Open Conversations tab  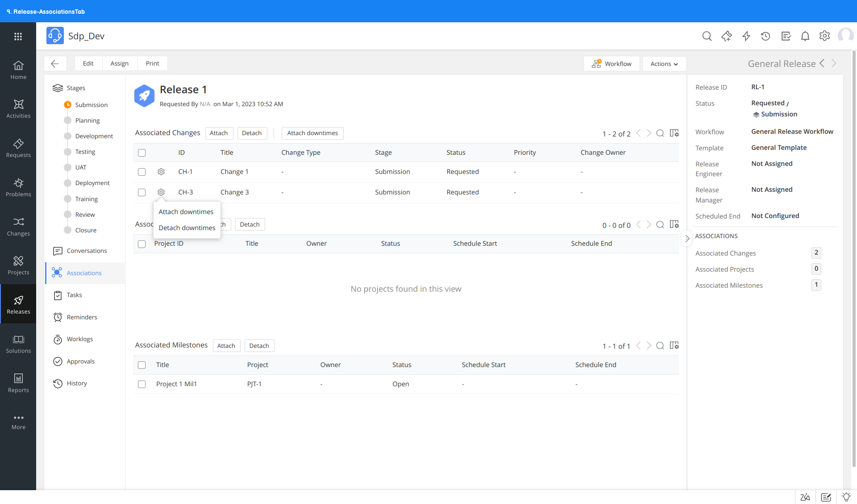pyautogui.click(x=85, y=251)
